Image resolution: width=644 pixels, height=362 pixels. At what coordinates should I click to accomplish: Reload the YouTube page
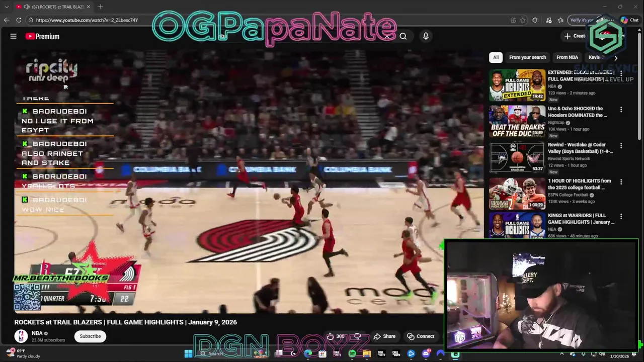[x=19, y=20]
